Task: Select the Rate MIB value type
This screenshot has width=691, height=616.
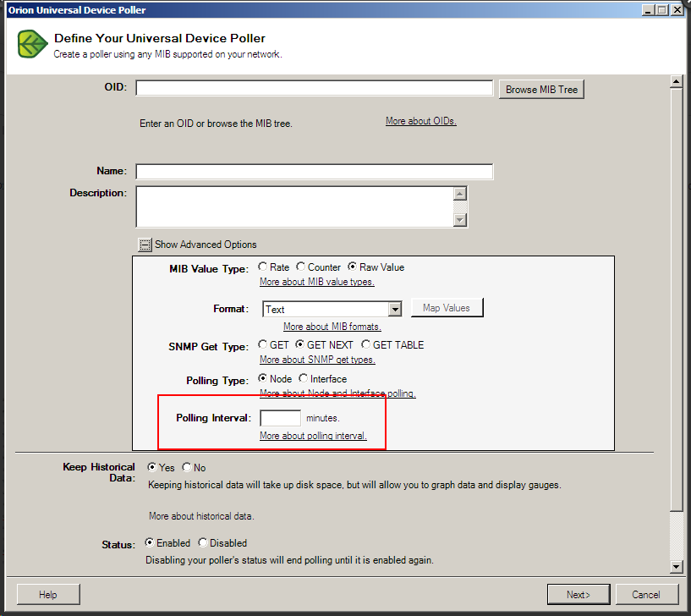Action: tap(263, 267)
